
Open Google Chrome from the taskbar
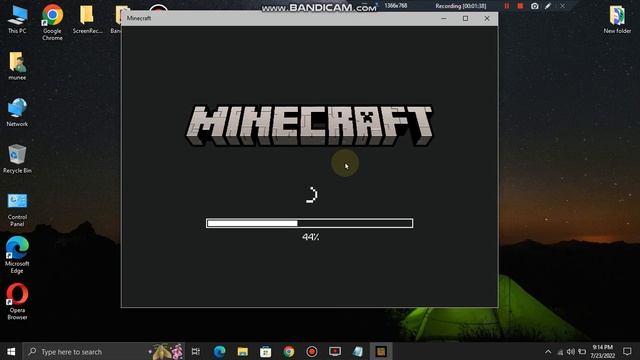[x=289, y=351]
